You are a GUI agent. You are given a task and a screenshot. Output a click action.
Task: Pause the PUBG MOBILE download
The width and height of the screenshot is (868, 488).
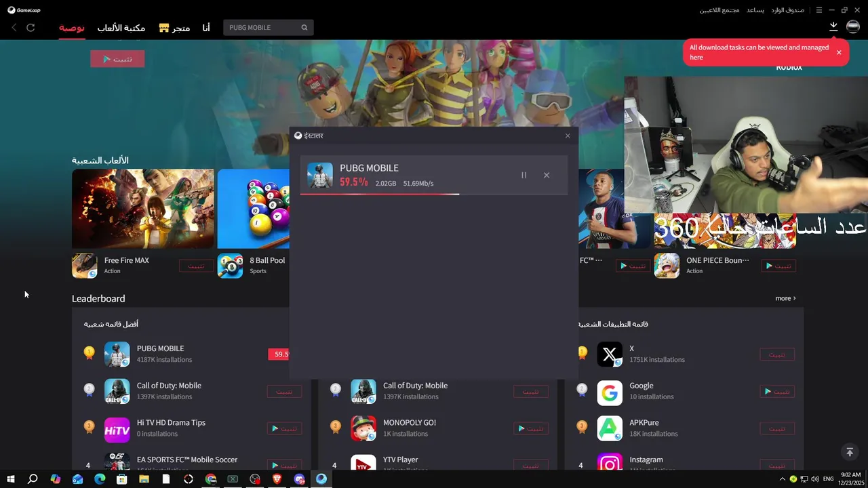click(524, 175)
